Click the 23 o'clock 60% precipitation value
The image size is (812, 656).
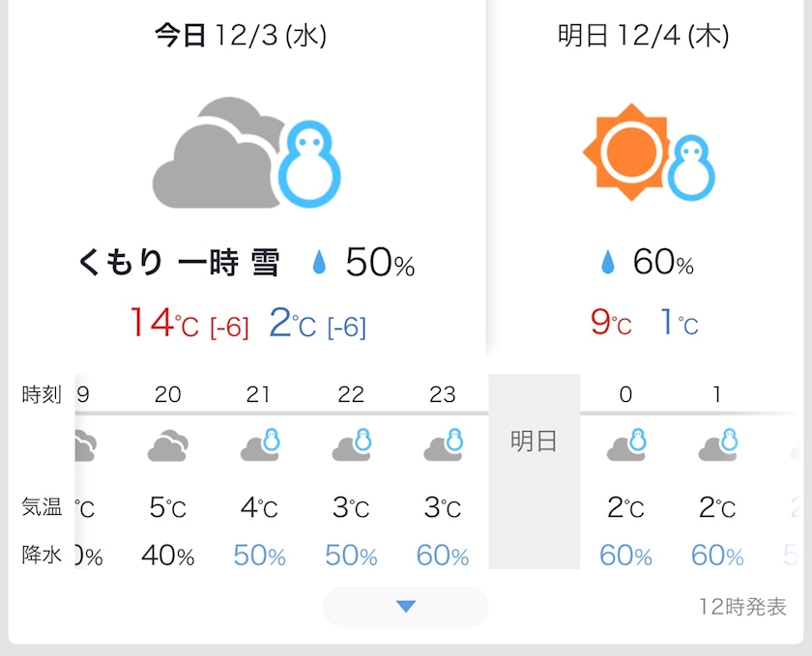click(443, 556)
